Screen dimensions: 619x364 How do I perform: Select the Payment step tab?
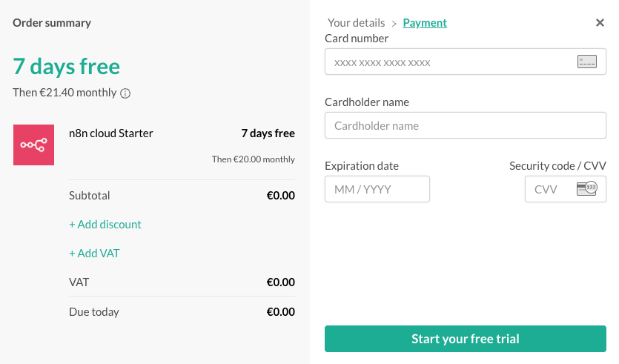pyautogui.click(x=425, y=23)
